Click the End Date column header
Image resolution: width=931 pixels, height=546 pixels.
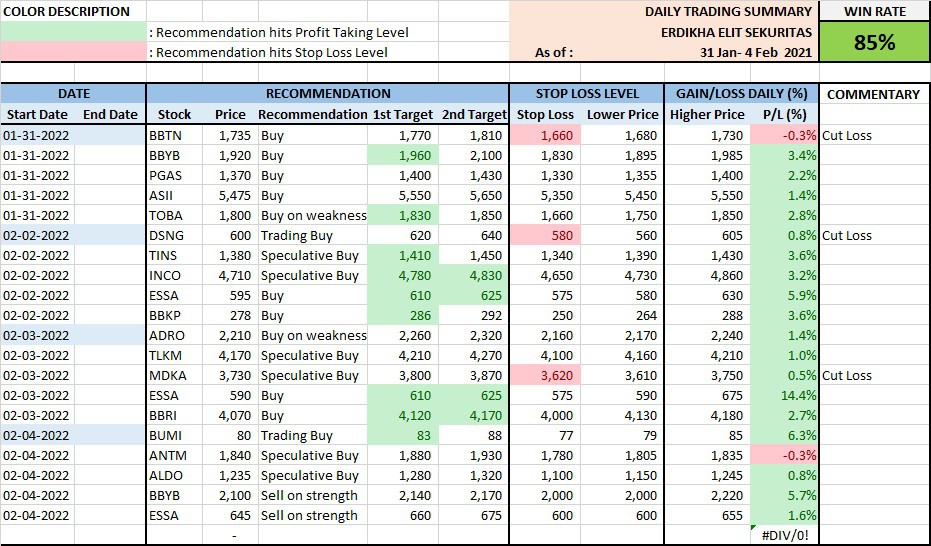pos(110,115)
